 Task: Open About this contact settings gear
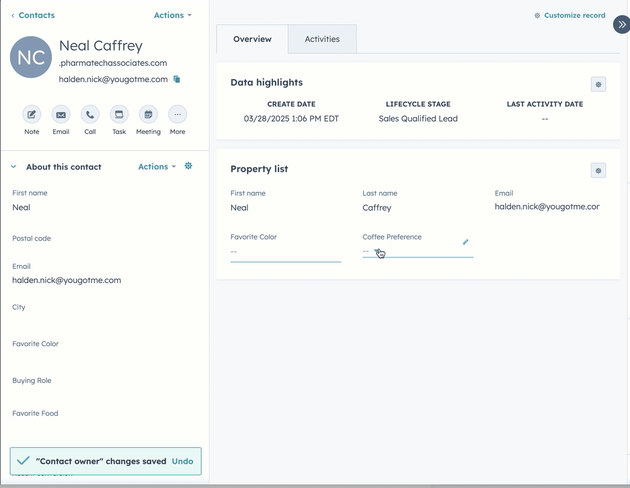tap(188, 166)
